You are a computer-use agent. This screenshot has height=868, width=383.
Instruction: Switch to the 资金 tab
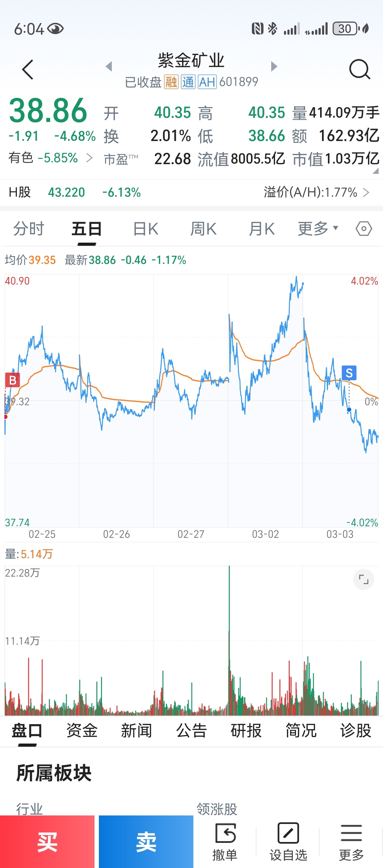coord(82,731)
